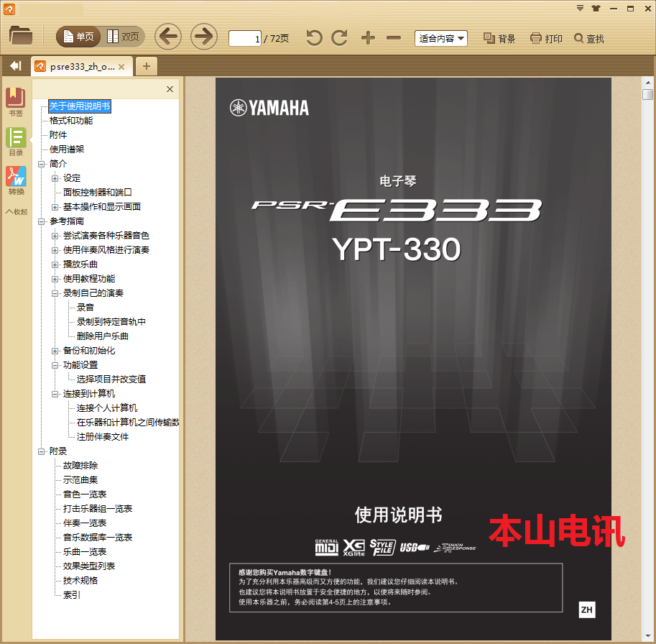Open file using the folder icon
This screenshot has height=644, width=656.
point(21,37)
